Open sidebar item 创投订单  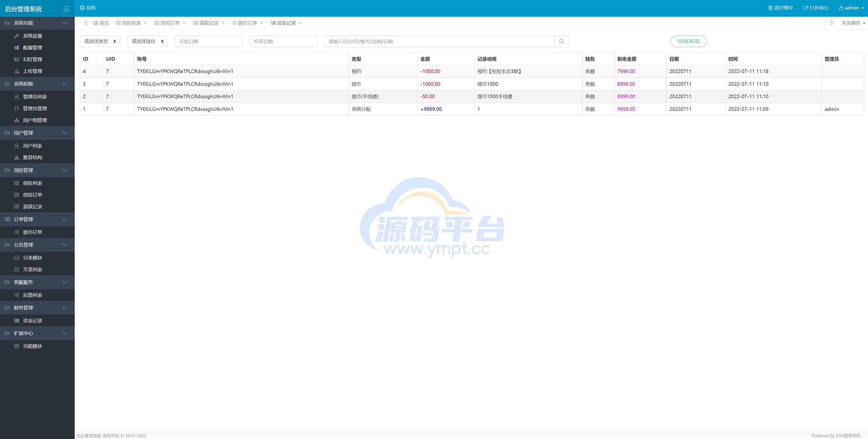tap(37, 195)
